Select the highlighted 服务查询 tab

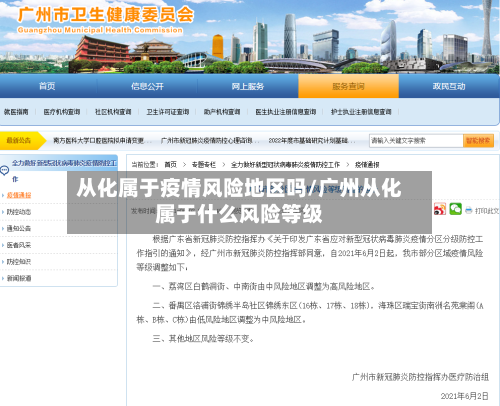348,86
